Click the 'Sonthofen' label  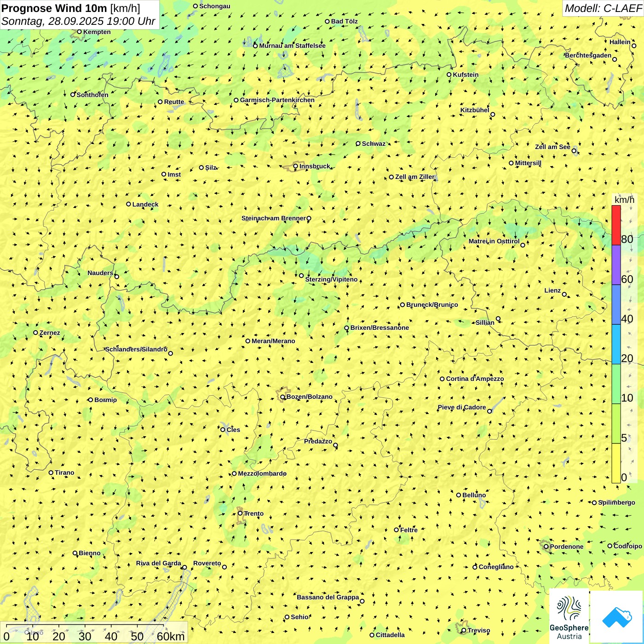[x=92, y=95]
